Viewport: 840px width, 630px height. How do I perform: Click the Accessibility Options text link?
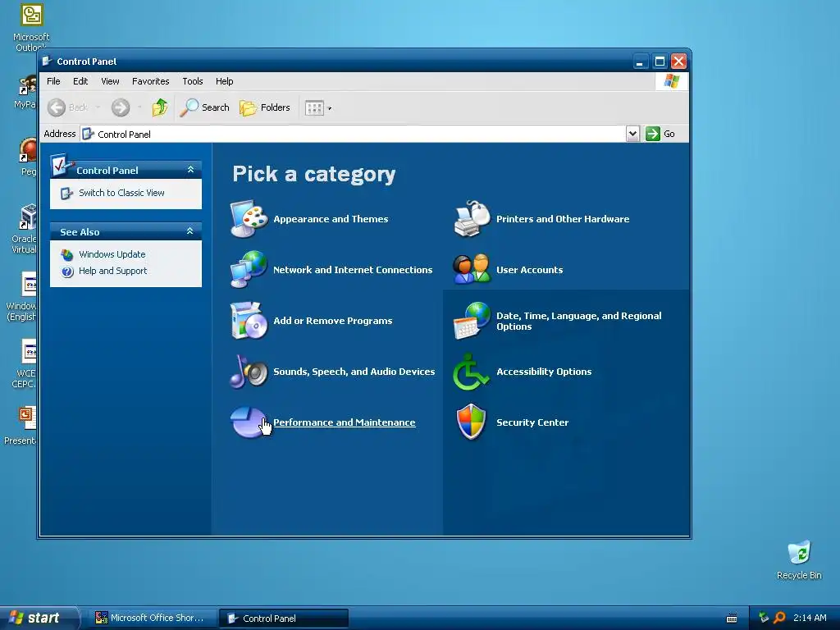pyautogui.click(x=544, y=372)
